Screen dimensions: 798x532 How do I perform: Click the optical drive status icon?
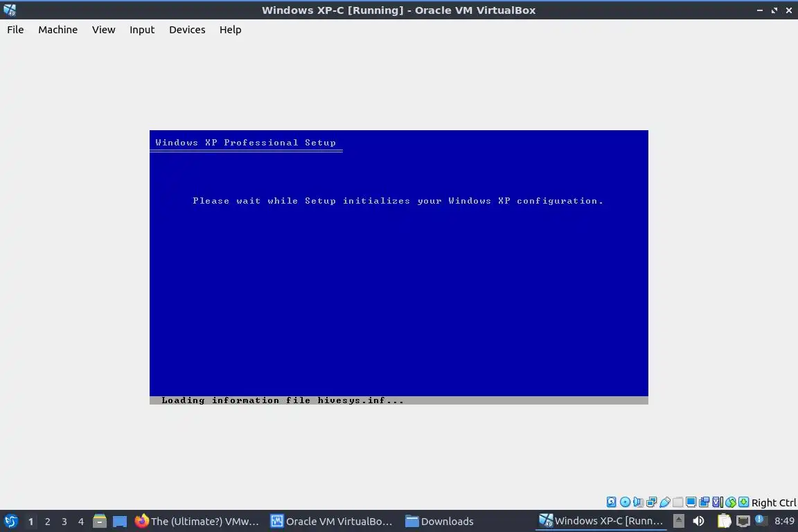(x=625, y=502)
